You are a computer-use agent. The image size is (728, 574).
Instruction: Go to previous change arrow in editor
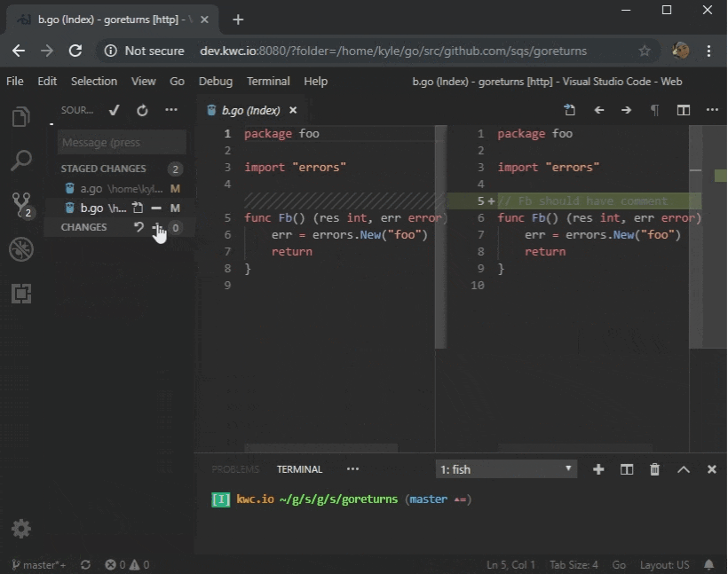point(599,111)
